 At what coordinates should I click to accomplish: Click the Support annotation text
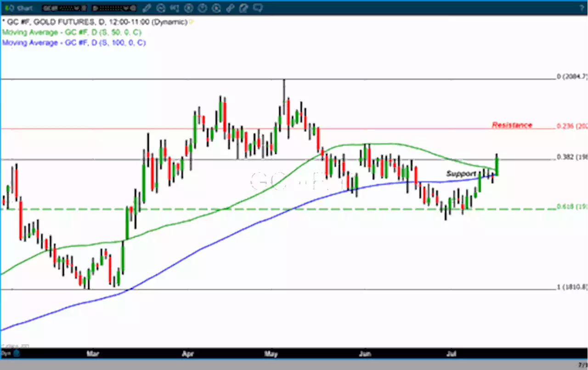pos(461,174)
